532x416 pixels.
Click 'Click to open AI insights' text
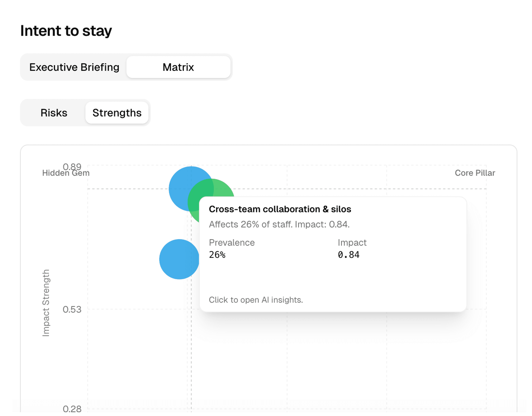point(256,300)
